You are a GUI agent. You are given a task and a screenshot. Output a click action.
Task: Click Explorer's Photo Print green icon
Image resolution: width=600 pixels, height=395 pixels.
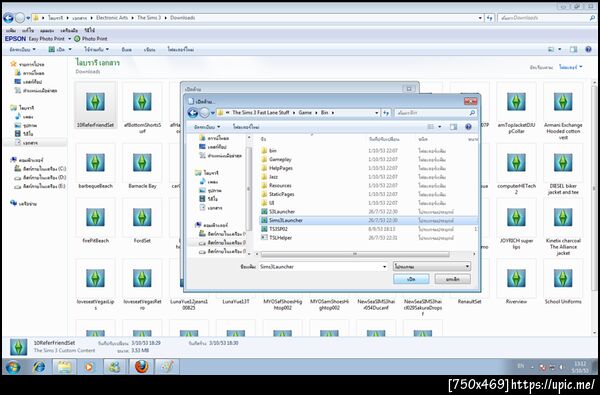tap(77, 39)
